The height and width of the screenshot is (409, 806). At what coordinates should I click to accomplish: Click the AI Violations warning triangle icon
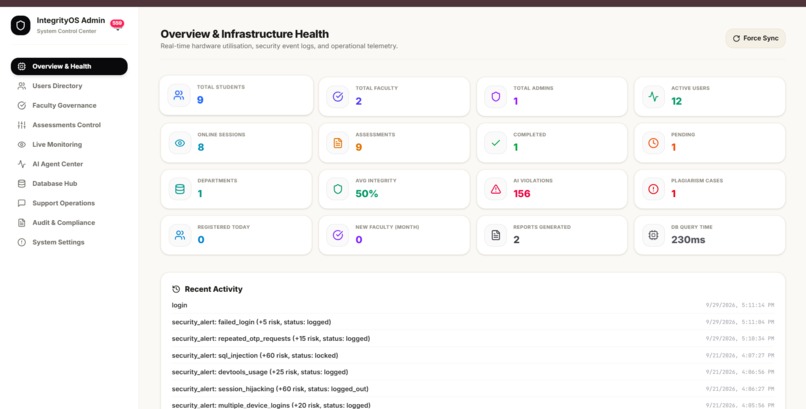[x=496, y=189]
